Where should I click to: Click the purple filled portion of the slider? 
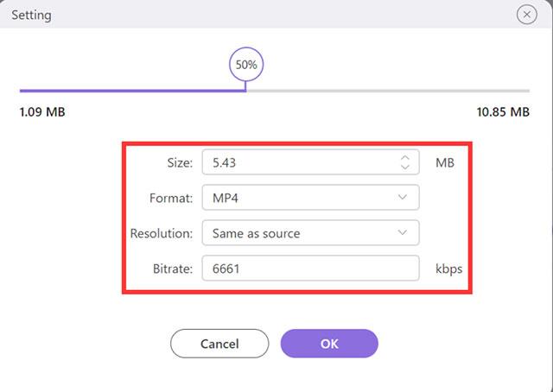(130, 90)
